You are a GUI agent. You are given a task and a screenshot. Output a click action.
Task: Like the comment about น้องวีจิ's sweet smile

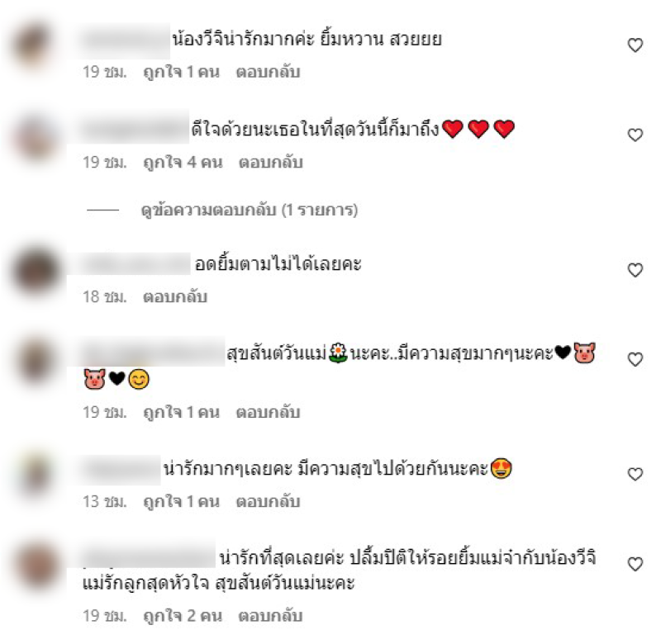click(635, 45)
